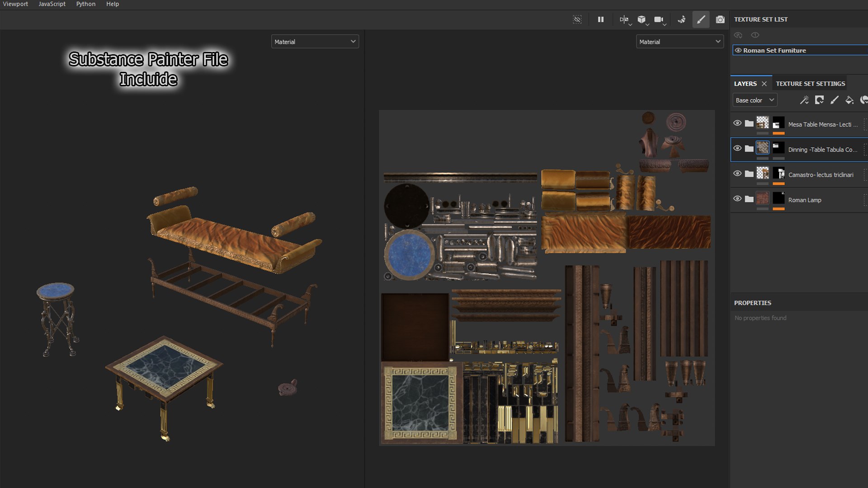Close the LAYERS tab
The height and width of the screenshot is (488, 868).
[x=764, y=84]
